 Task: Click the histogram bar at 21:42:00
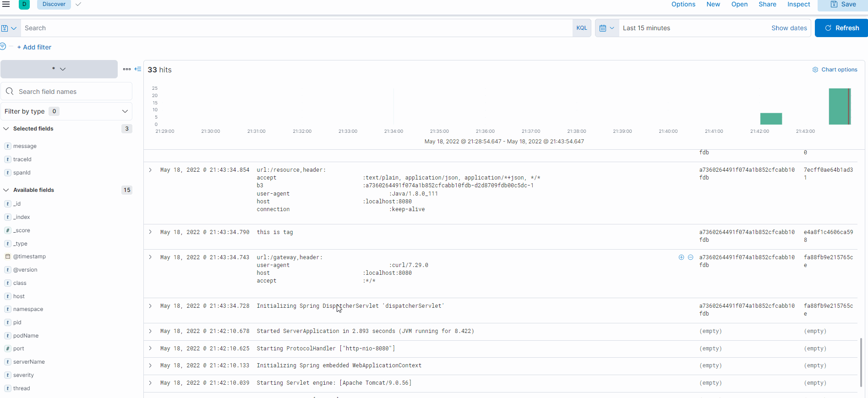[771, 119]
